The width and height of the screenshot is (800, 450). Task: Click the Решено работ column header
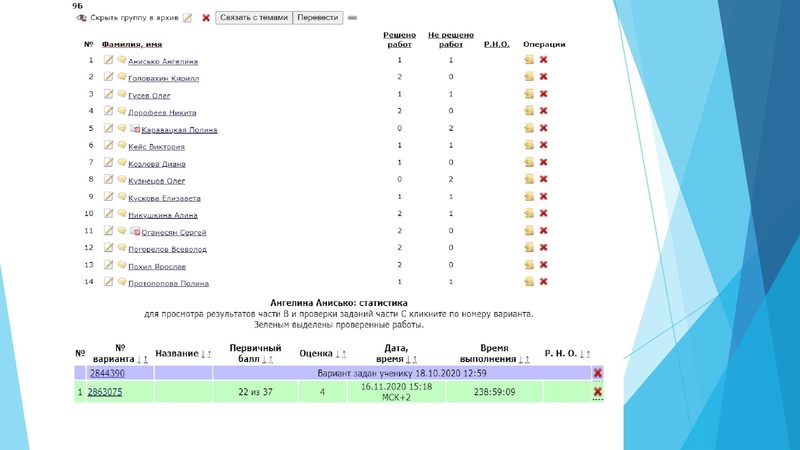(x=399, y=39)
